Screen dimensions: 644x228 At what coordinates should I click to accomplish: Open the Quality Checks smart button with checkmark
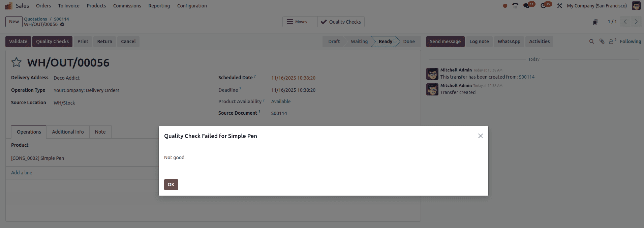tap(341, 22)
